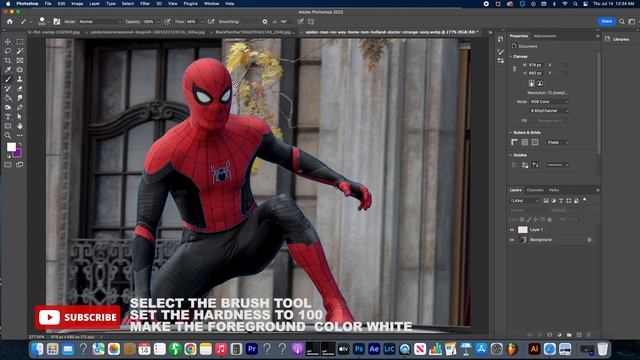Click the blue Share button
Screen dimensions: 640x360
(x=607, y=21)
